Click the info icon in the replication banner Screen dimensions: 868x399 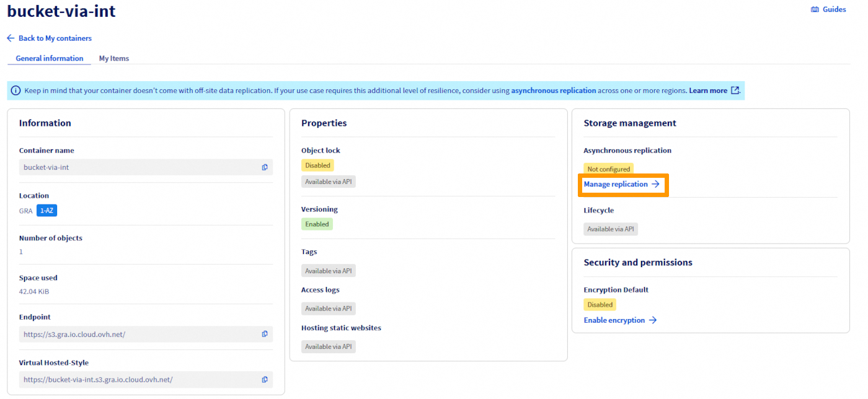tap(15, 90)
